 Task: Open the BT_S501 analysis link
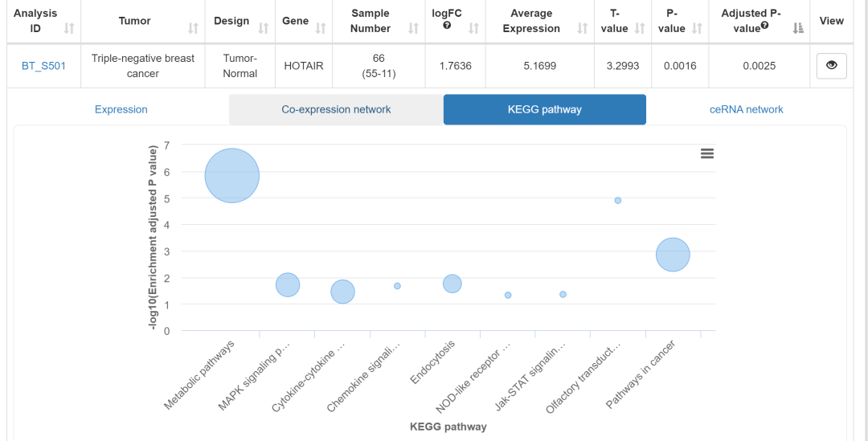click(43, 66)
